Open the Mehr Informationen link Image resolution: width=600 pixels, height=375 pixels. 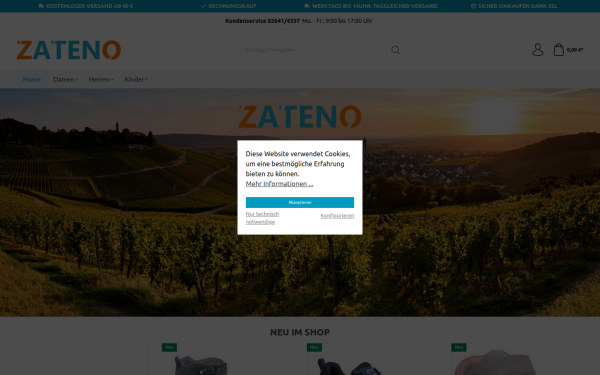(279, 184)
